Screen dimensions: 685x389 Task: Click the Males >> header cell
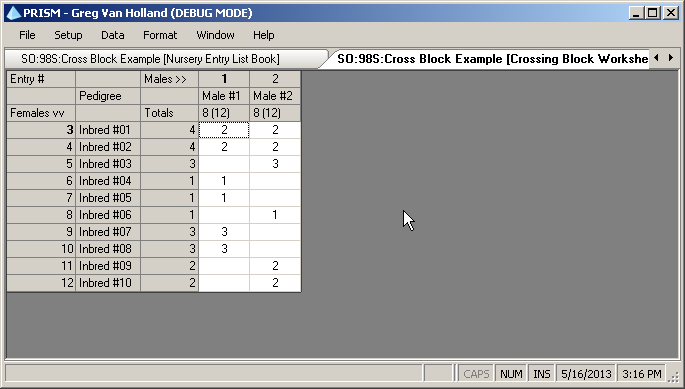[x=170, y=79]
